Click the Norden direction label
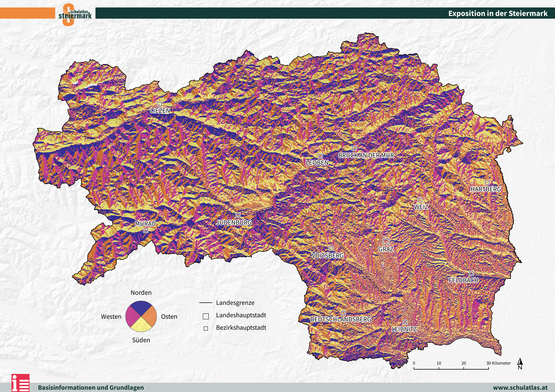 141,293
